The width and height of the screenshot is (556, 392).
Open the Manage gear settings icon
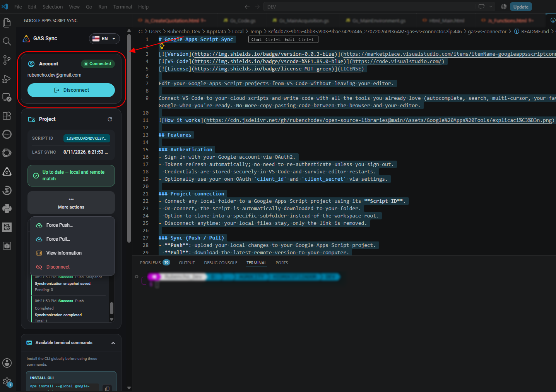tap(7, 382)
